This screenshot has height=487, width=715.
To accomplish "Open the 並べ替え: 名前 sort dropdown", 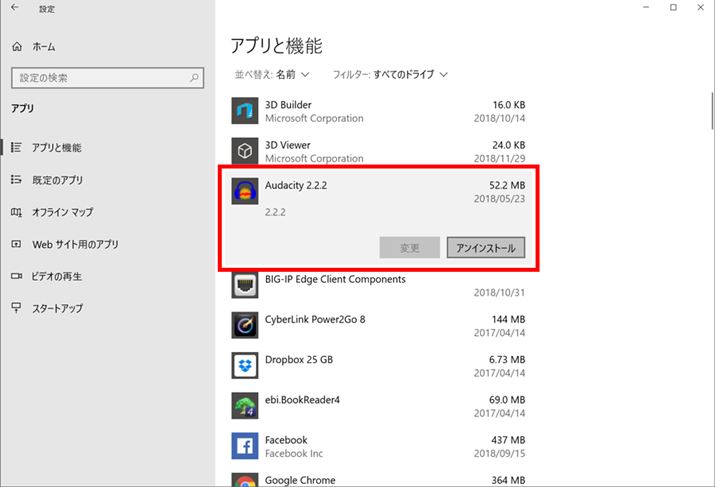I will point(272,74).
